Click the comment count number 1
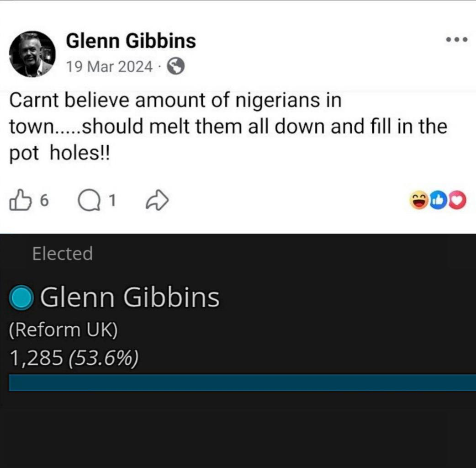 [112, 201]
